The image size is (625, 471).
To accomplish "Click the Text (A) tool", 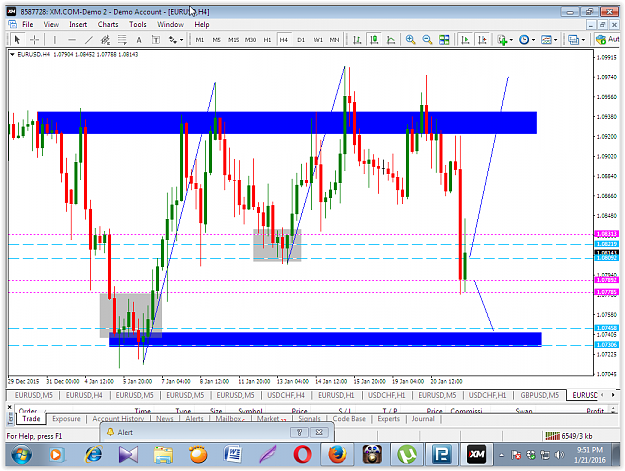I will tap(139, 39).
